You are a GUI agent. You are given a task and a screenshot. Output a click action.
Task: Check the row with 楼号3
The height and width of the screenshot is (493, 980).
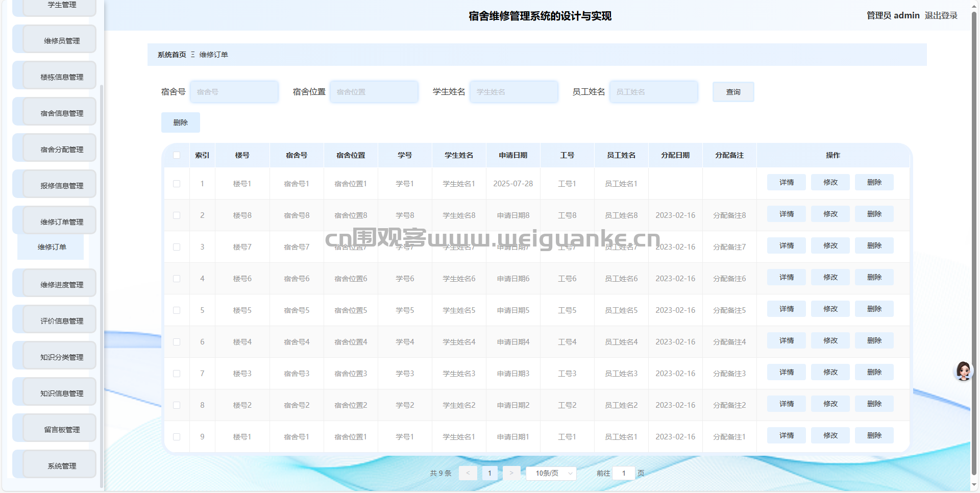177,374
